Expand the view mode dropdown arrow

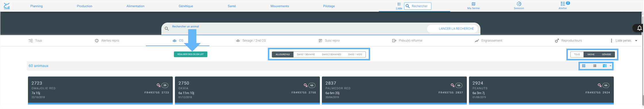click(x=610, y=66)
